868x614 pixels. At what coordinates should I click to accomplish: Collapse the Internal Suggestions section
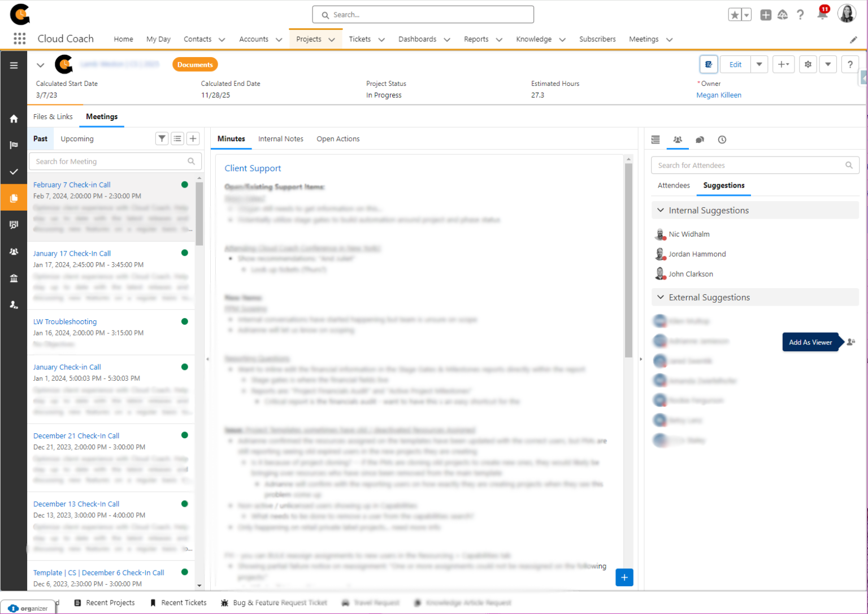click(660, 210)
